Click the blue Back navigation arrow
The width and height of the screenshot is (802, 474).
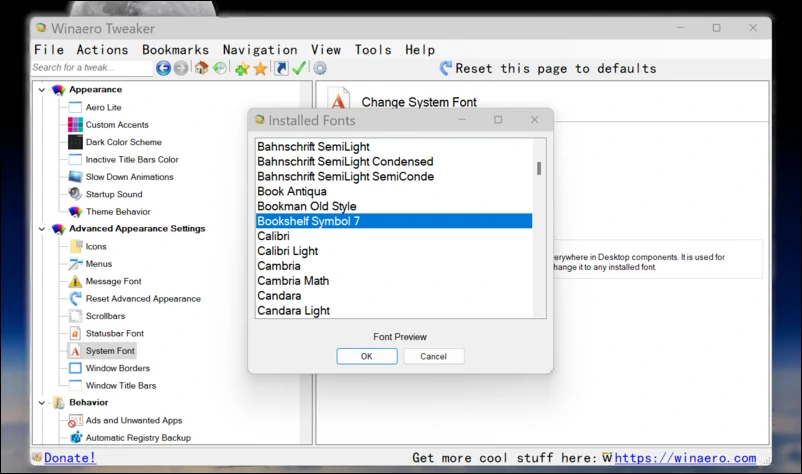point(163,68)
